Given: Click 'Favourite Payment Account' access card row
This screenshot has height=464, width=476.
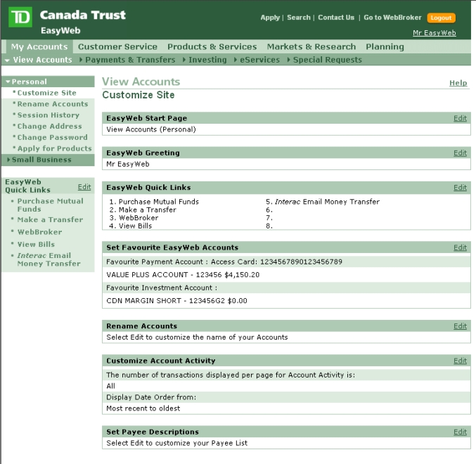Looking at the screenshot, I should 286,262.
